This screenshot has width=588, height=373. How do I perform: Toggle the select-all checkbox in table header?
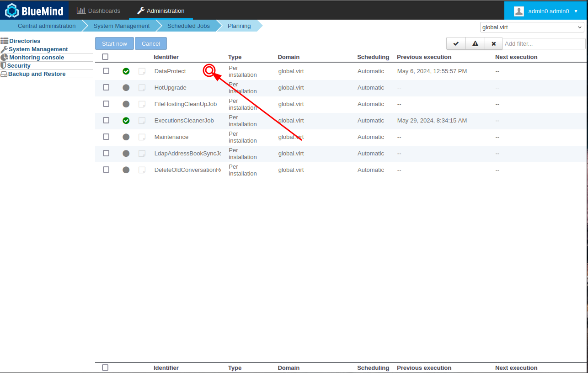pos(105,57)
